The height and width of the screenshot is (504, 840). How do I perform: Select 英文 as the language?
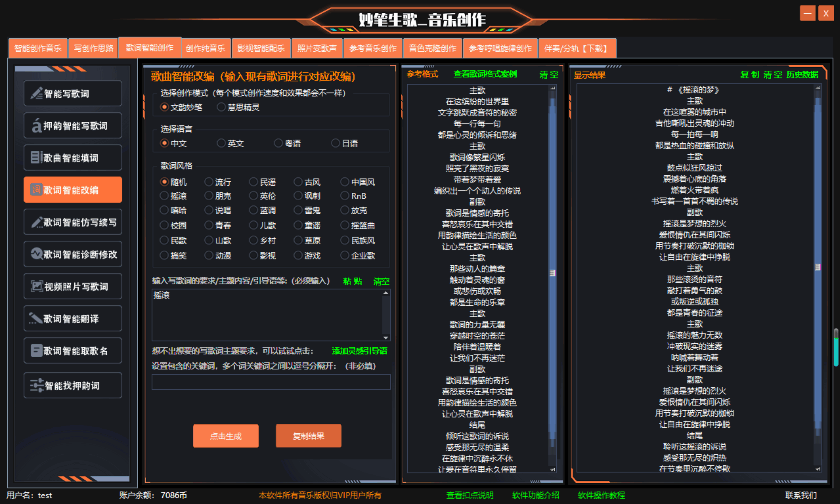[x=221, y=143]
